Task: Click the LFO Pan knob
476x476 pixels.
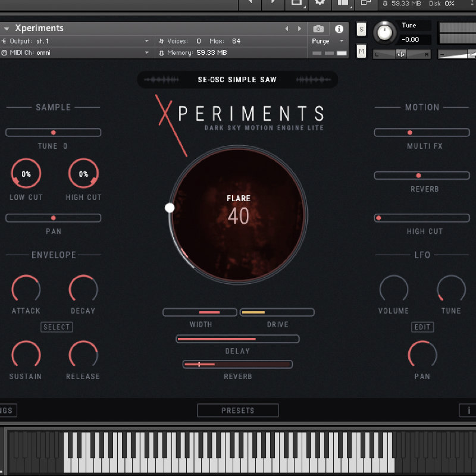Action: [x=422, y=355]
